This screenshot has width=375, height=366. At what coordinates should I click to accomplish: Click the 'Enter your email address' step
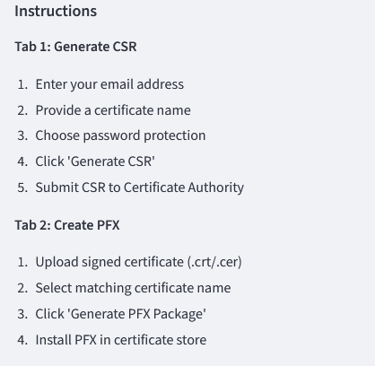click(x=110, y=84)
